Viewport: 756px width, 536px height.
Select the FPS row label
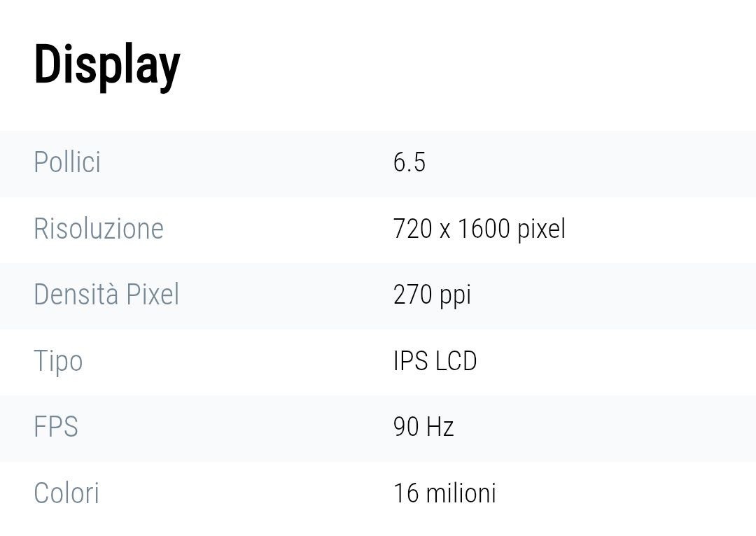click(x=56, y=427)
